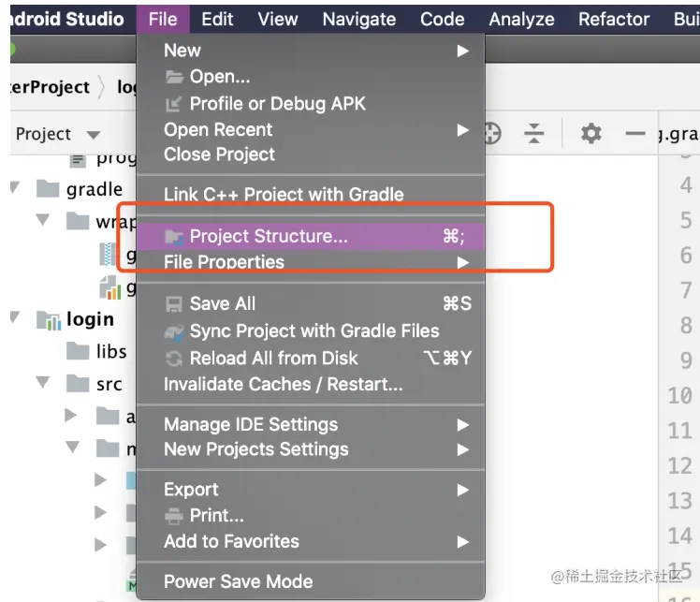The height and width of the screenshot is (602, 700).
Task: Select Invalidate Caches / Restart...
Action: click(311, 384)
